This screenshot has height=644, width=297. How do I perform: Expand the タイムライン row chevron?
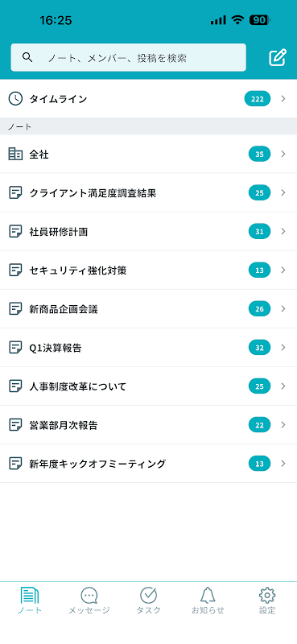point(283,98)
